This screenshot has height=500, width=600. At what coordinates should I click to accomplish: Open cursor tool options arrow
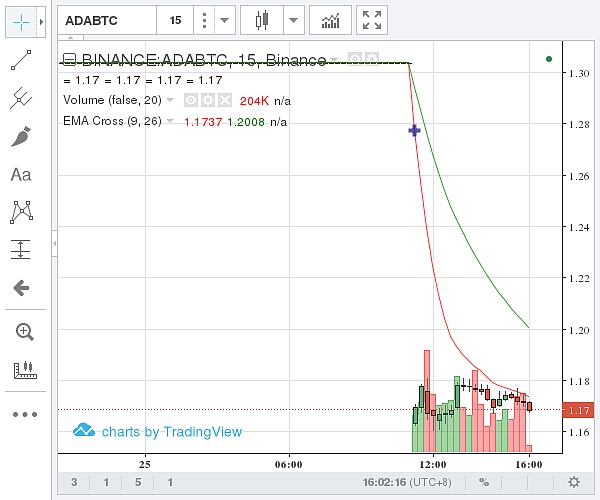[x=41, y=22]
